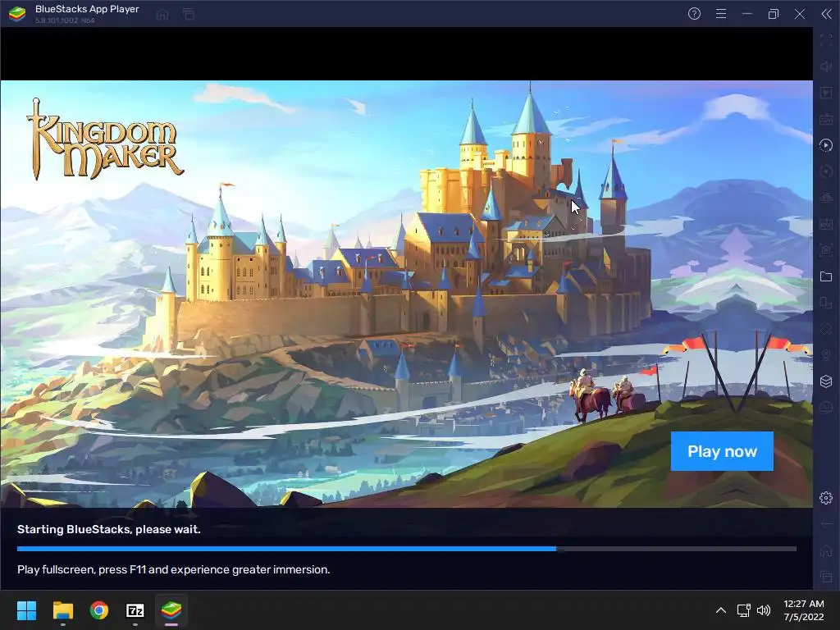Open multi-instance manager stacked layers icon
This screenshot has width=840, height=630.
point(826,381)
